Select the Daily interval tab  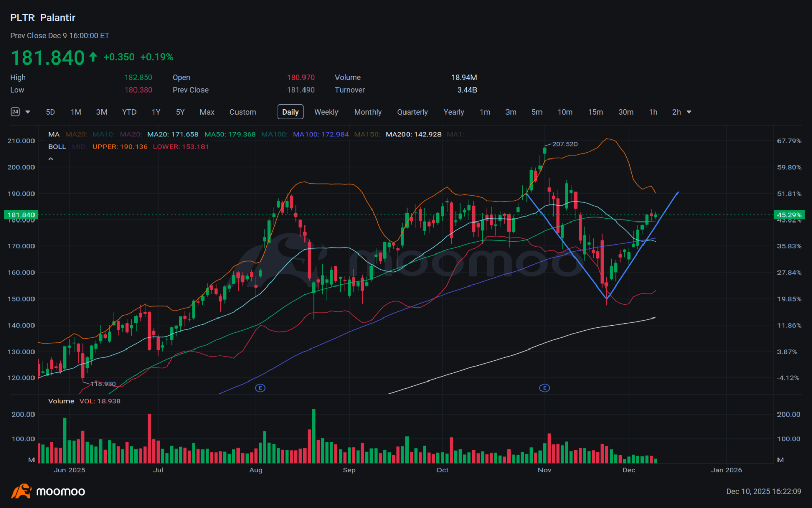[x=290, y=112]
